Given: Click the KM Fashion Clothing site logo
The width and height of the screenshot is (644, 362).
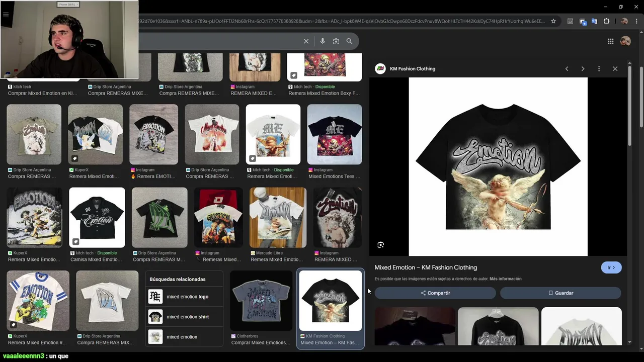Looking at the screenshot, I should coord(380,68).
